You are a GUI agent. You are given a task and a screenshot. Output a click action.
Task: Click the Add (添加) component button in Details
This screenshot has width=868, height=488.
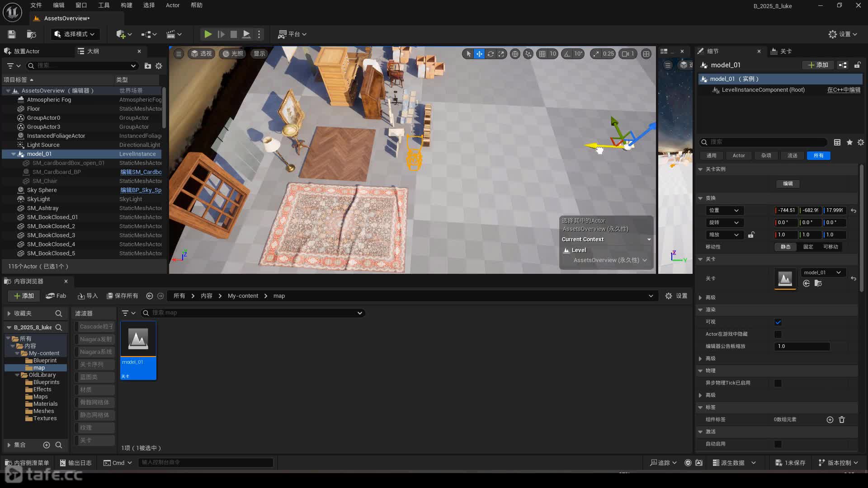(x=818, y=66)
